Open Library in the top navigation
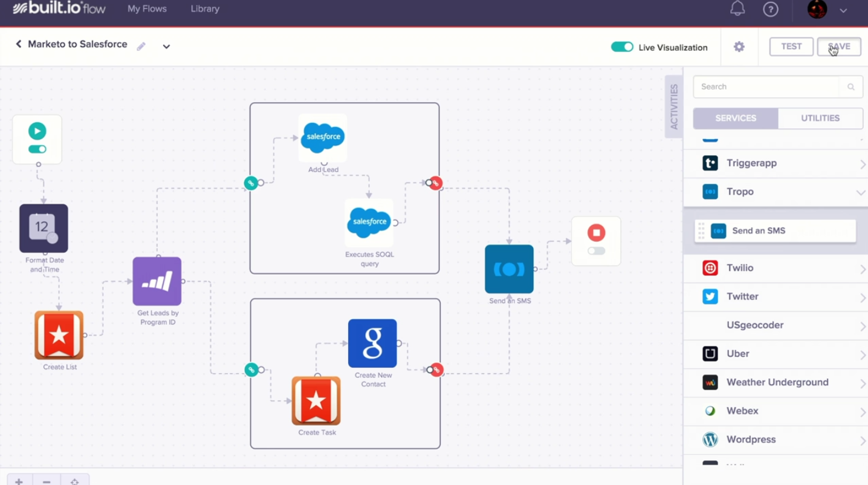 click(x=205, y=9)
